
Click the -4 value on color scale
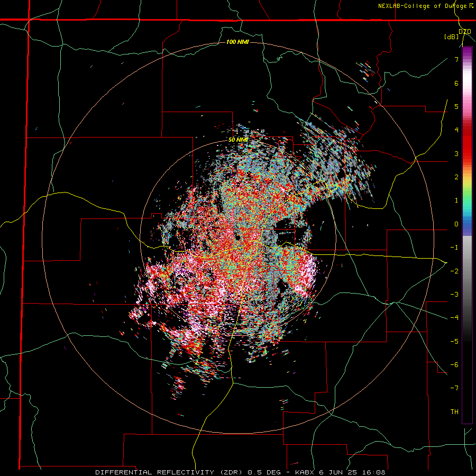(454, 318)
